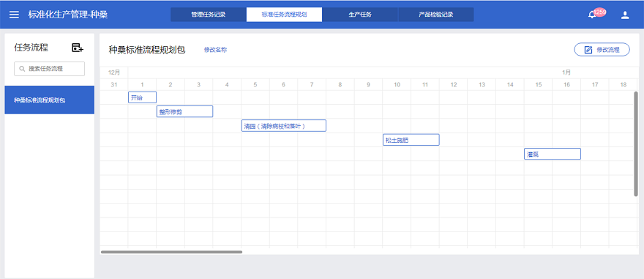The height and width of the screenshot is (279, 644).
Task: Select the 整形修剪 task bar
Action: (185, 111)
